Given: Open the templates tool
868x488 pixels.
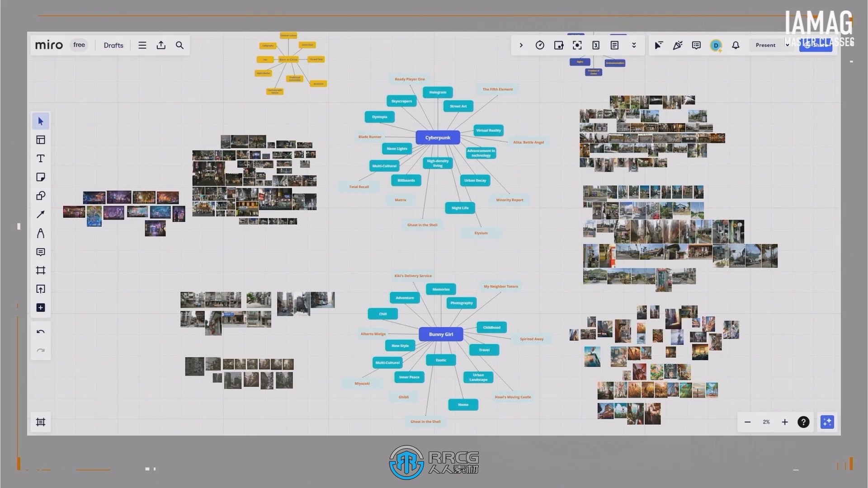Looking at the screenshot, I should tap(41, 140).
